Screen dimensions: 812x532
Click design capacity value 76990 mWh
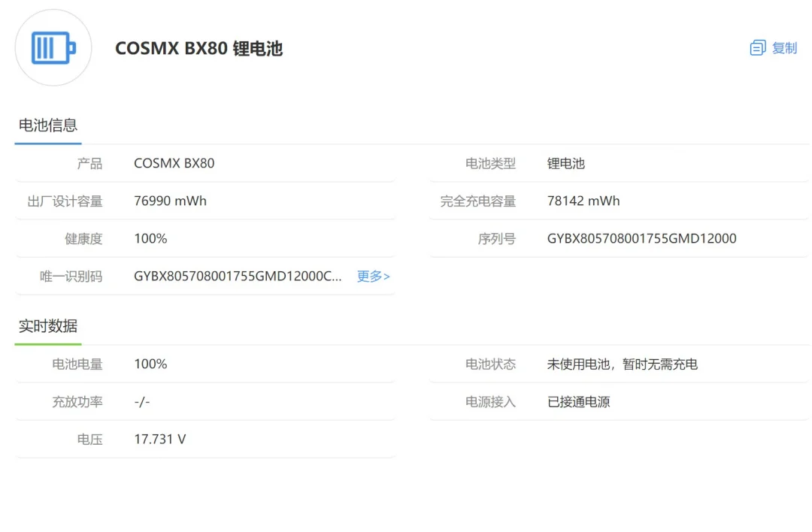point(170,201)
